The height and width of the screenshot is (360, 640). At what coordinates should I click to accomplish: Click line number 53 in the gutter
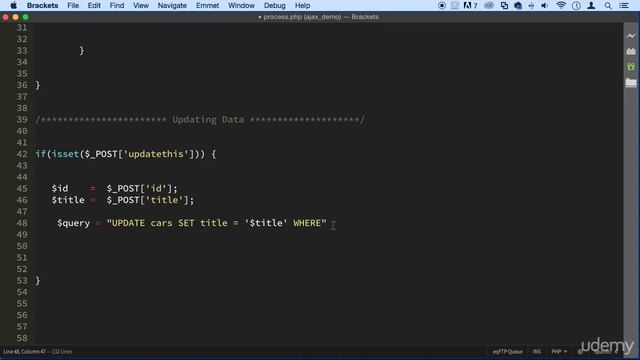22,280
